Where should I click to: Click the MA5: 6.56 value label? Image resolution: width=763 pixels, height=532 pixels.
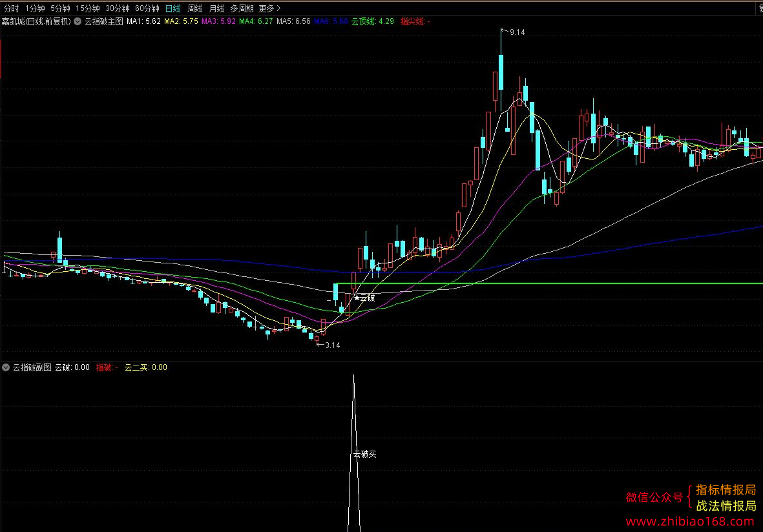click(293, 21)
